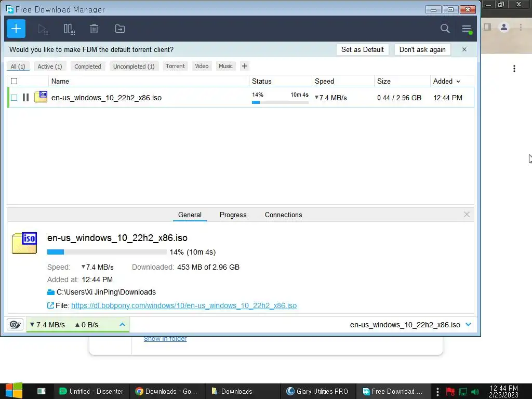Expand the speed panel chevron
Screen dimensions: 532x399
[x=122, y=325]
